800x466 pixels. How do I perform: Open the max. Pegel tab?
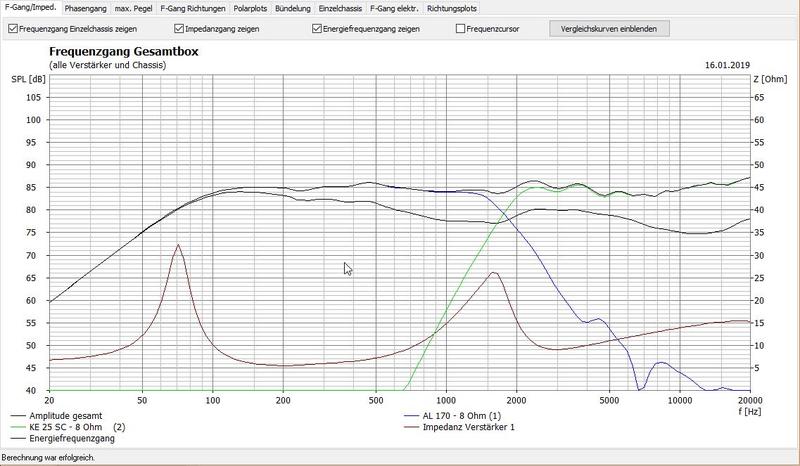tap(133, 8)
